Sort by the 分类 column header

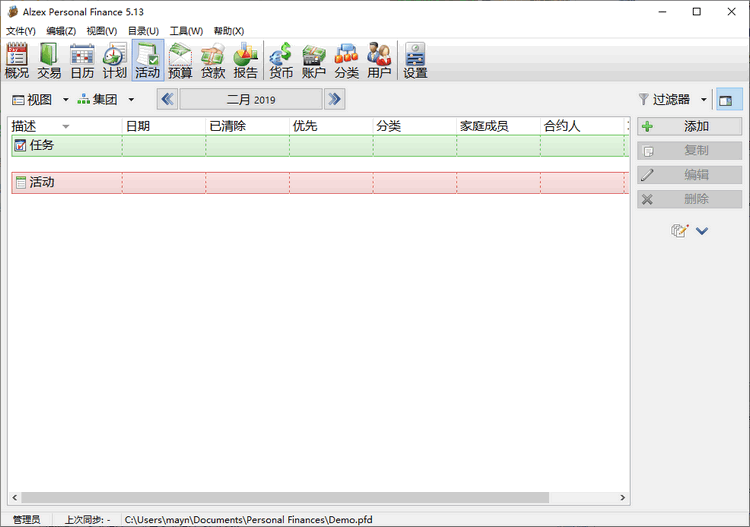coord(415,126)
